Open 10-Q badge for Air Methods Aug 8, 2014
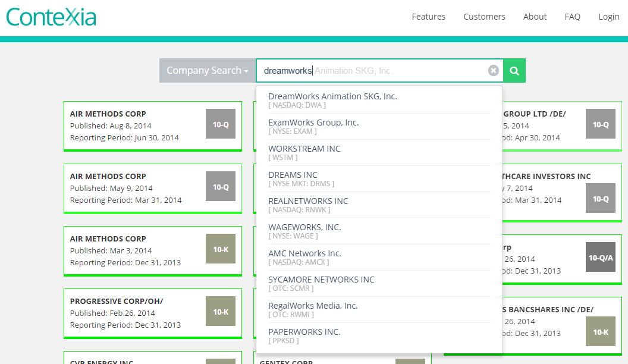Screen dimensions: 628x364 tap(221, 124)
